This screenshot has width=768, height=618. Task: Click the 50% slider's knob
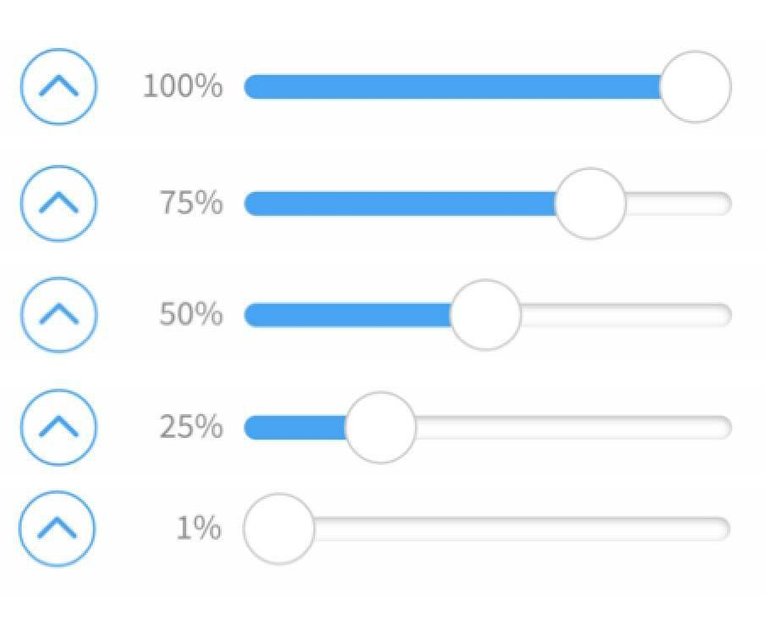pyautogui.click(x=485, y=315)
